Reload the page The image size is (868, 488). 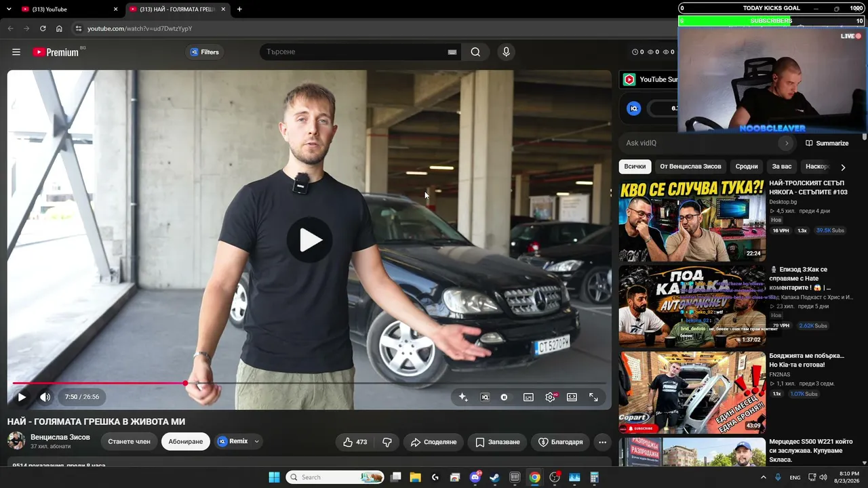[x=43, y=28]
